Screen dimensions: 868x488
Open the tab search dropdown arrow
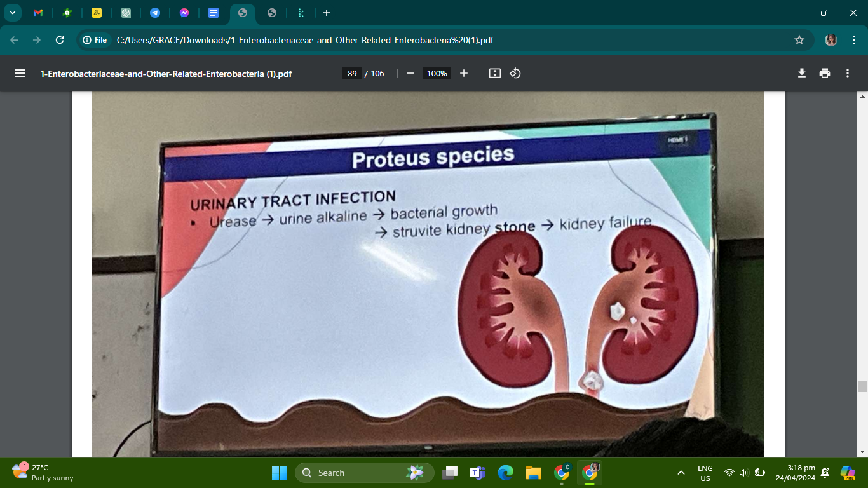pos(12,13)
